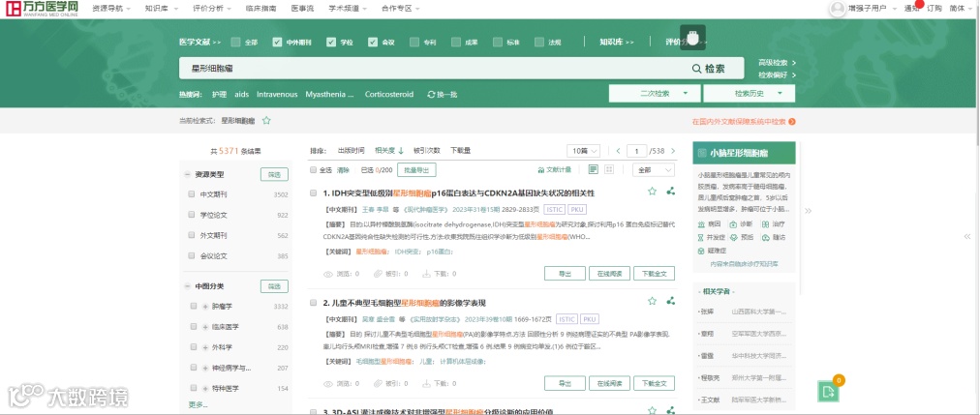The width and height of the screenshot is (980, 415).
Task: Uncheck the 会议 checkbox
Action: click(x=373, y=43)
